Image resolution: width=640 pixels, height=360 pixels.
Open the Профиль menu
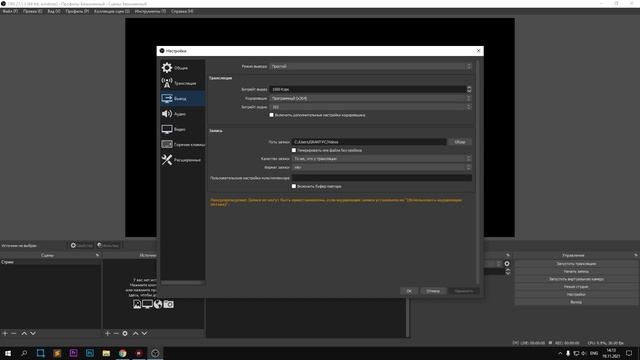(x=77, y=11)
